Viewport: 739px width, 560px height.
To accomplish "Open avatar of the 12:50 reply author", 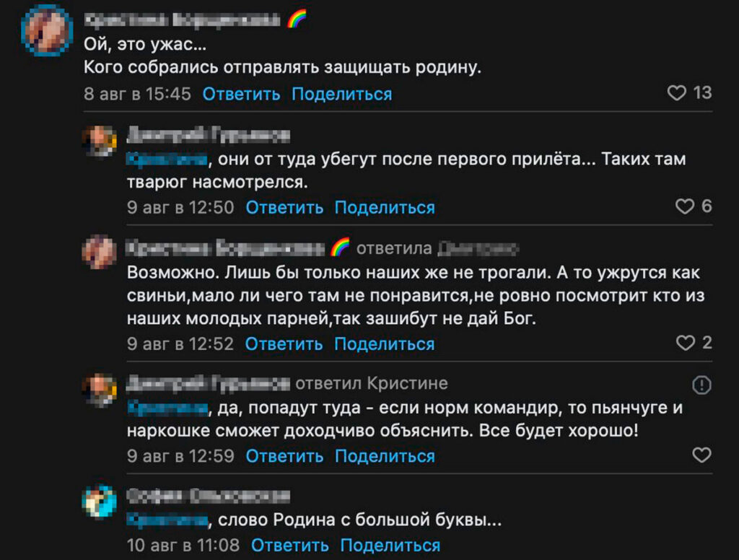I will (x=100, y=141).
